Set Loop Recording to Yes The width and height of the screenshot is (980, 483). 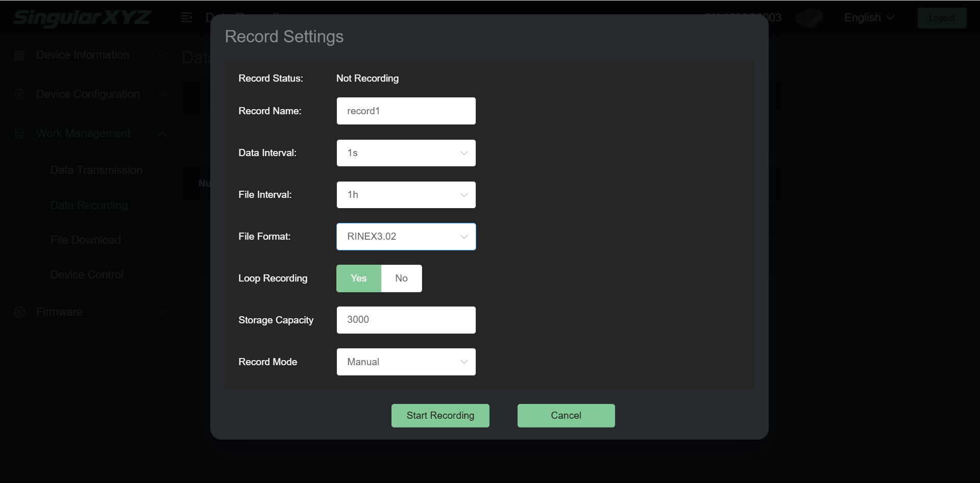click(x=358, y=278)
